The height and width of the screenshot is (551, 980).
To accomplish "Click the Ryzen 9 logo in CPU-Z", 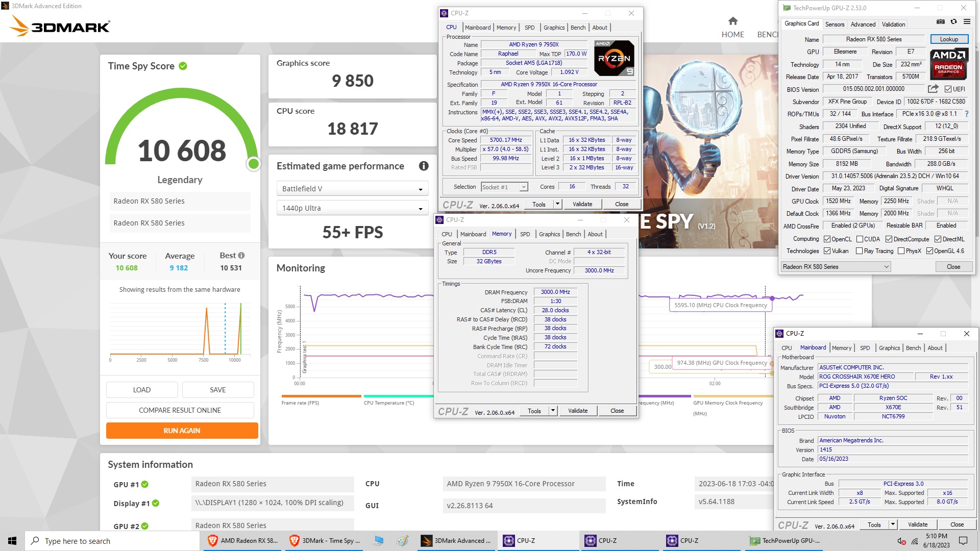I will (x=614, y=58).
